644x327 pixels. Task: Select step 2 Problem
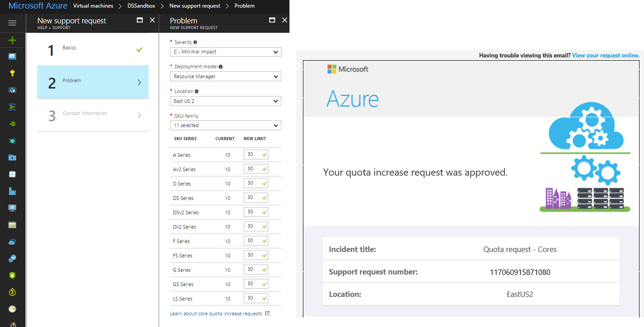point(93,82)
